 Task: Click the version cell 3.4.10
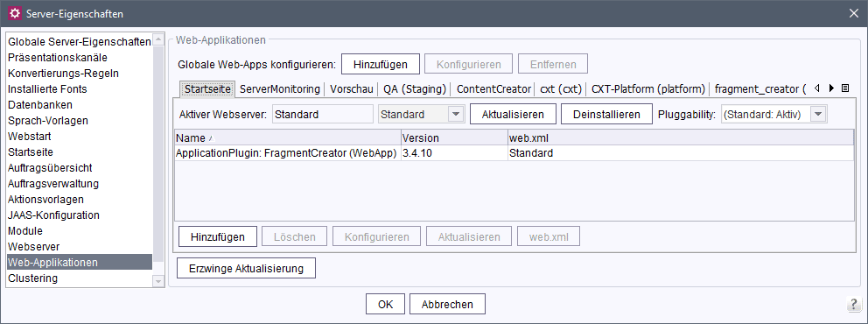tap(454, 153)
